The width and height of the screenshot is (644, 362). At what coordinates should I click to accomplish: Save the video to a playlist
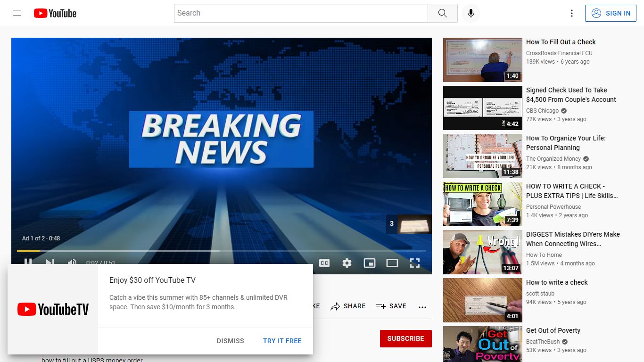(391, 306)
